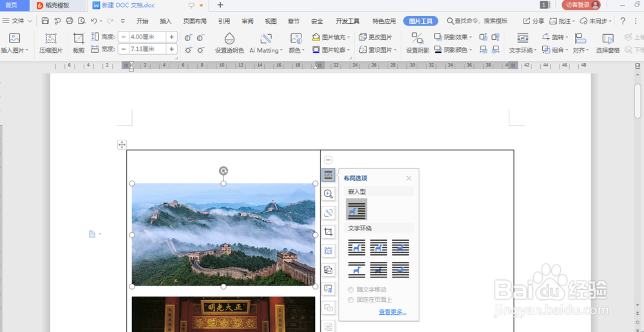Screen dimensions: 644x332
Task: Click the 访客登录 login button
Action: [x=581, y=5]
